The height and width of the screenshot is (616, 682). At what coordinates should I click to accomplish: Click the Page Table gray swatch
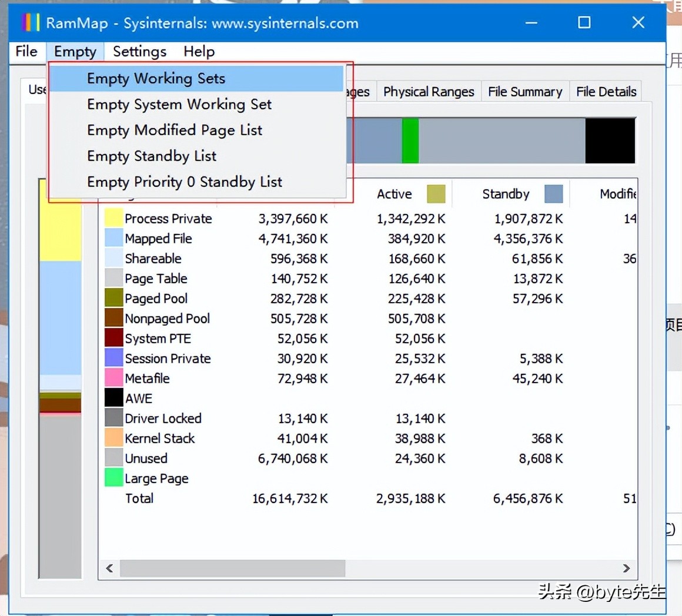pyautogui.click(x=113, y=278)
